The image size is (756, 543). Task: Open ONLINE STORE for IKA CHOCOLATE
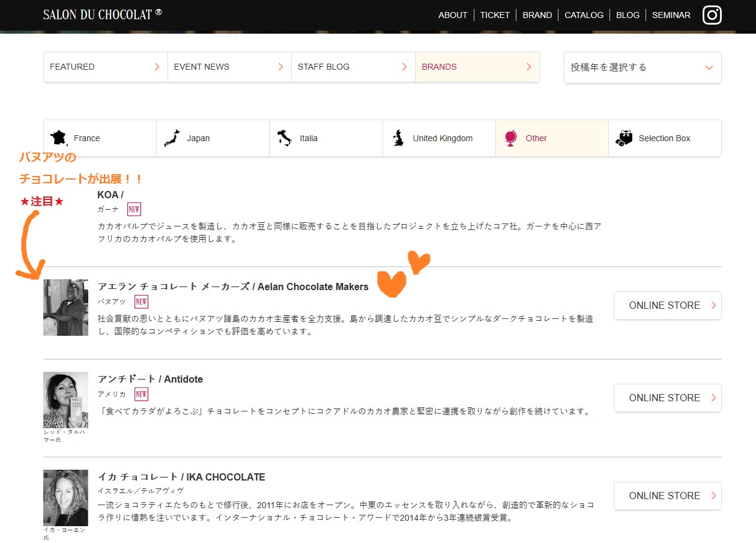668,496
